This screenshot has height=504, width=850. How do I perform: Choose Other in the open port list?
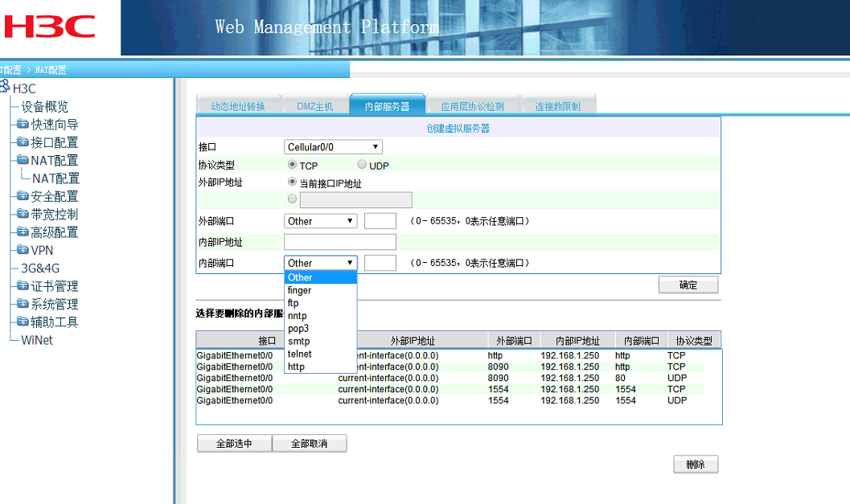[x=320, y=277]
